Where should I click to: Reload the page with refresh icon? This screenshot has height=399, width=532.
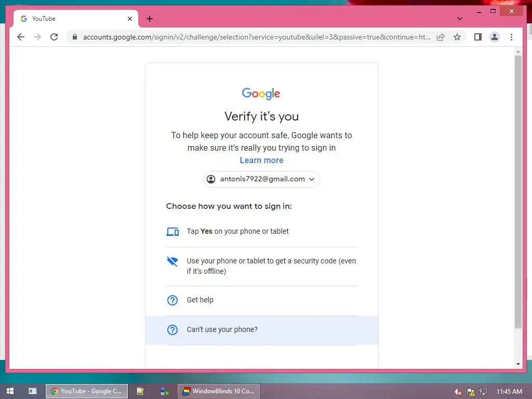(54, 37)
